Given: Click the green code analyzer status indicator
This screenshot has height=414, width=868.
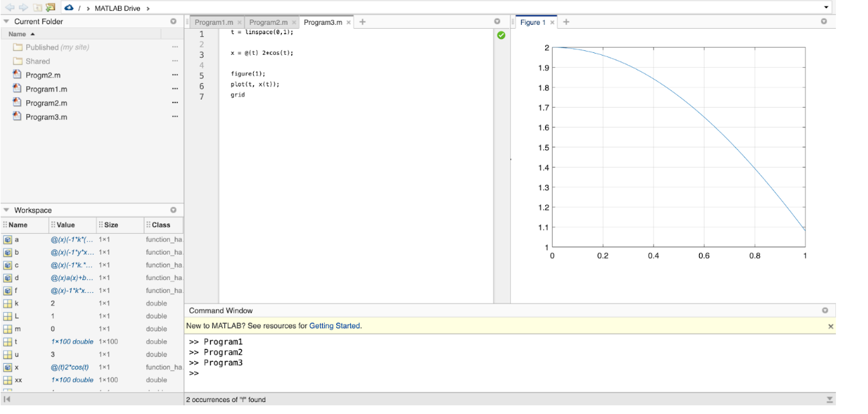Looking at the screenshot, I should point(501,36).
